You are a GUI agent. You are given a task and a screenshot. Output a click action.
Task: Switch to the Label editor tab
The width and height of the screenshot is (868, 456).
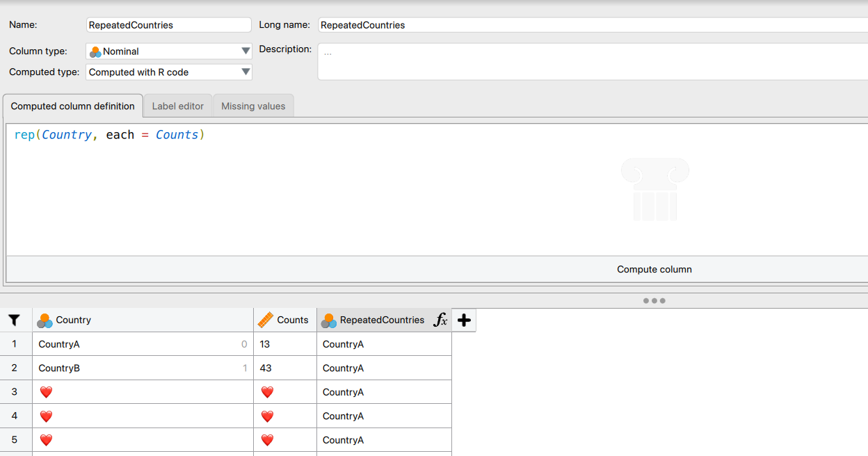178,106
